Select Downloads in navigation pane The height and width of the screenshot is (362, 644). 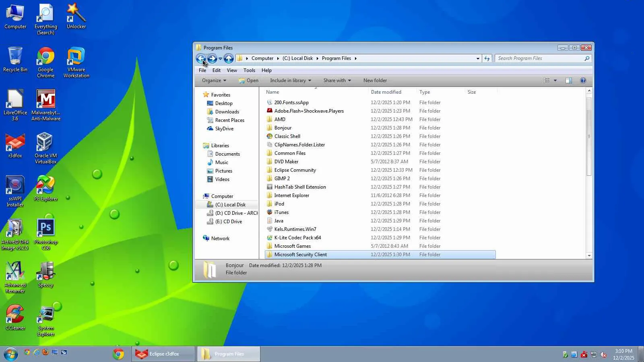point(223,112)
